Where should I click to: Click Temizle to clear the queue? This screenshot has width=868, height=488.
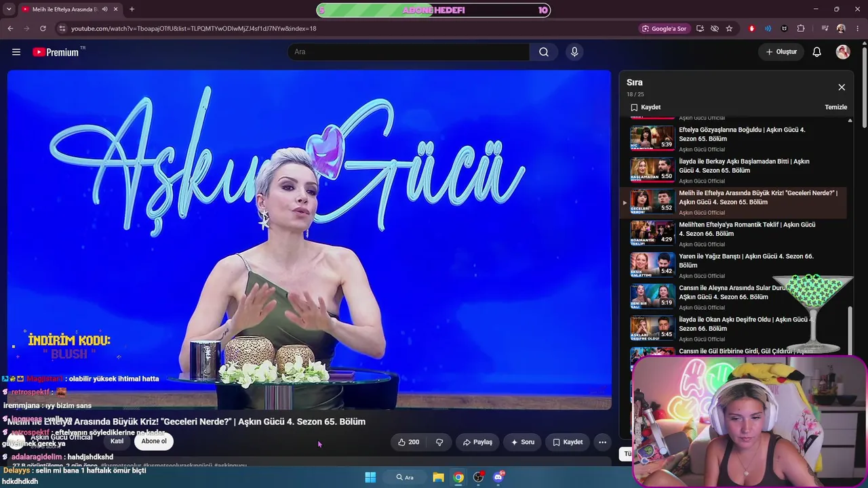[x=835, y=107]
